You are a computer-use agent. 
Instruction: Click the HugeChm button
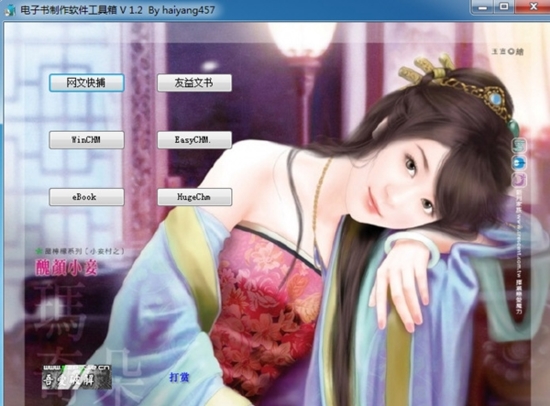[x=194, y=197]
